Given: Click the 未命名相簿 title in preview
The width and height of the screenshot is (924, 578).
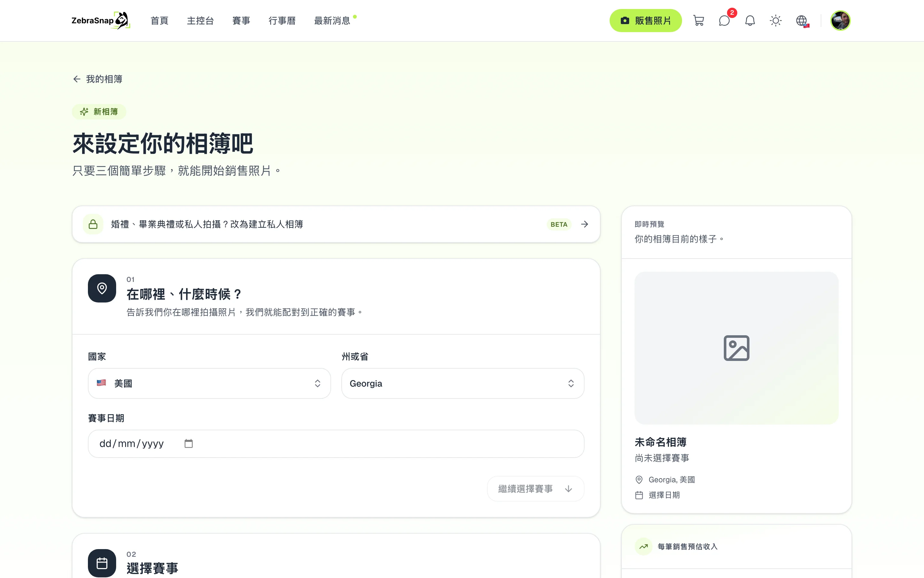Looking at the screenshot, I should [x=661, y=442].
